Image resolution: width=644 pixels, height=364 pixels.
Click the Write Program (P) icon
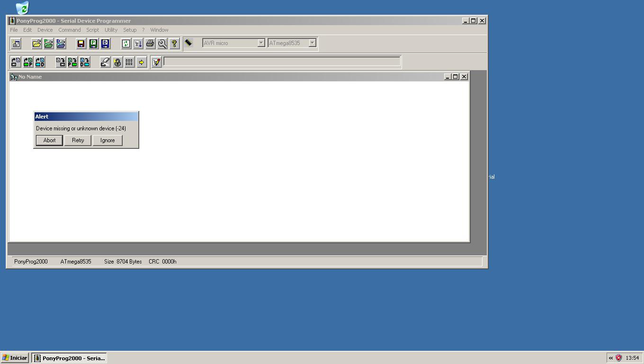73,62
